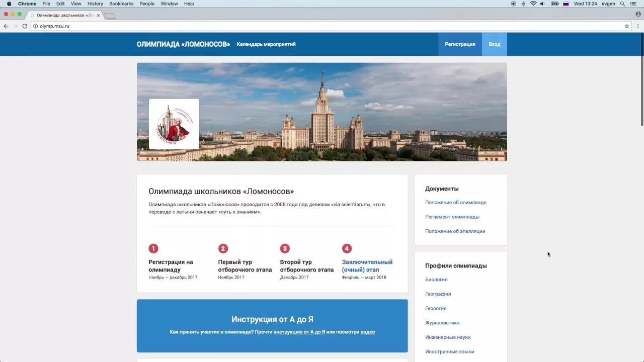Click the new tab button
Image resolution: width=644 pixels, height=362 pixels.
(x=110, y=16)
